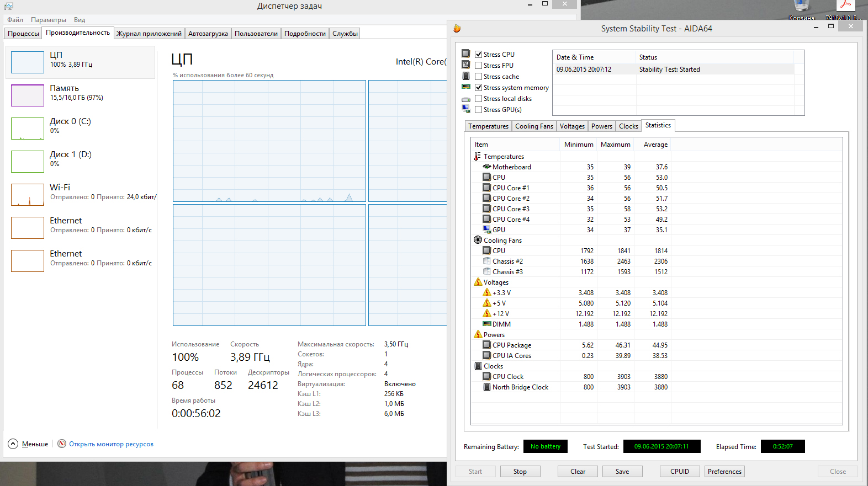Uncheck the Stress CPU checkbox
This screenshot has width=868, height=486.
pos(479,55)
